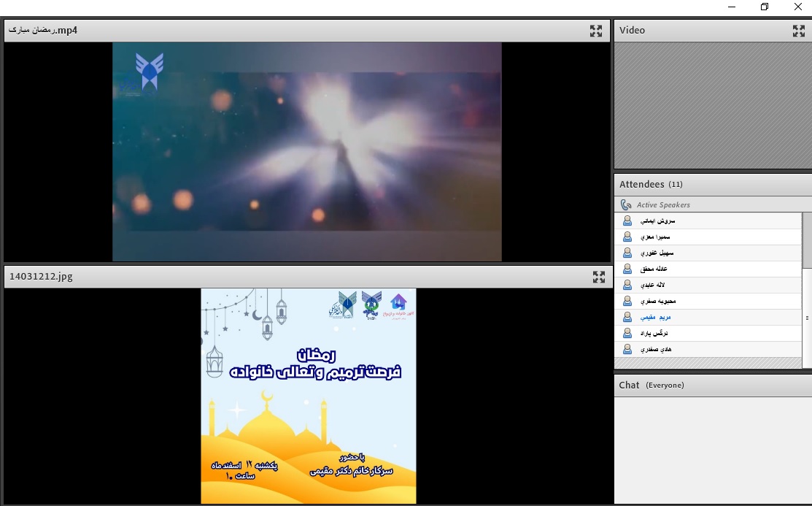The image size is (812, 506).
Task: Click the avatar icon beside سروش ایمانی
Action: point(627,221)
